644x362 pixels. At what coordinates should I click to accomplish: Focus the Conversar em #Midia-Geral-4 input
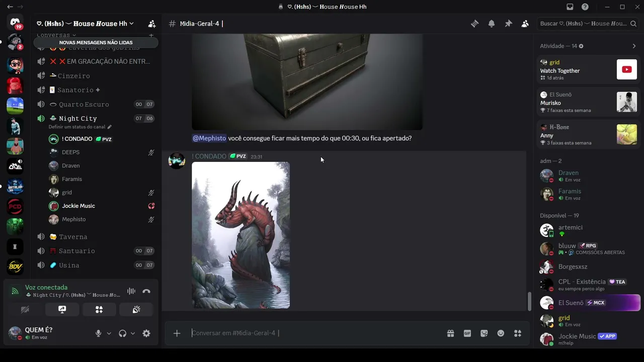[x=314, y=333]
